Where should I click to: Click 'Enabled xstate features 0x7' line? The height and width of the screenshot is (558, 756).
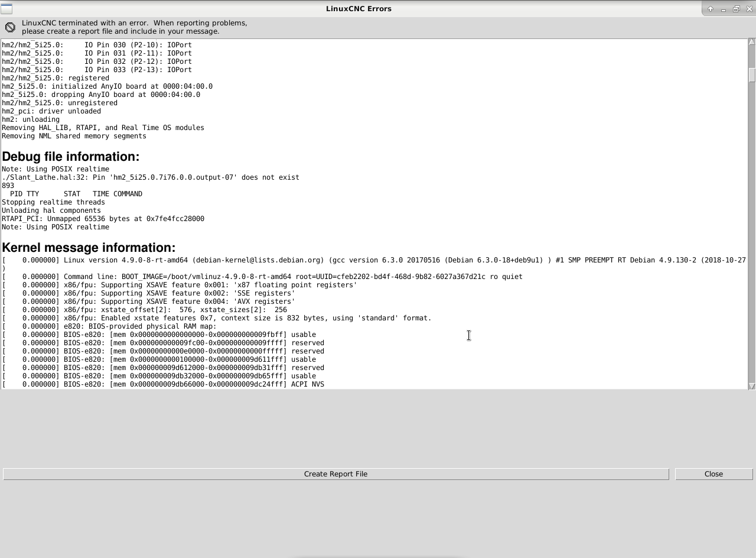point(217,318)
